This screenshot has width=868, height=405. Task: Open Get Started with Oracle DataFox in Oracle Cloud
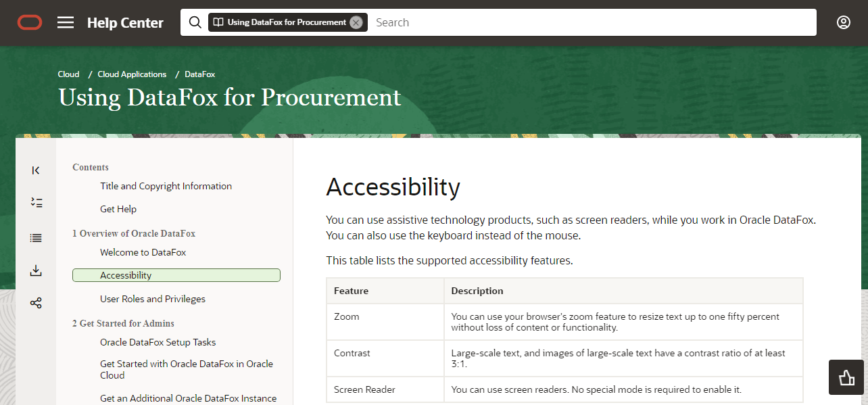[187, 369]
